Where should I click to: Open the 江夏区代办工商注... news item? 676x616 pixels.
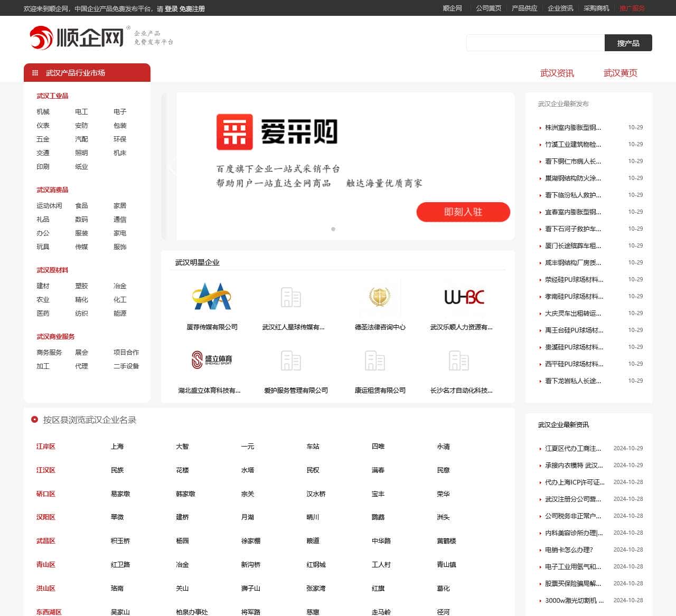tap(573, 449)
